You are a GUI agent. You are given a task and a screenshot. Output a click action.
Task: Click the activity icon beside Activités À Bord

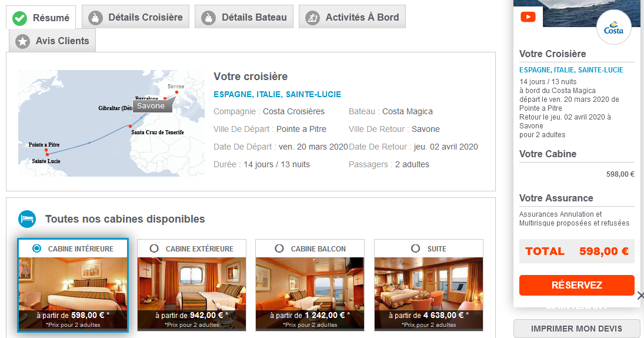tap(312, 18)
